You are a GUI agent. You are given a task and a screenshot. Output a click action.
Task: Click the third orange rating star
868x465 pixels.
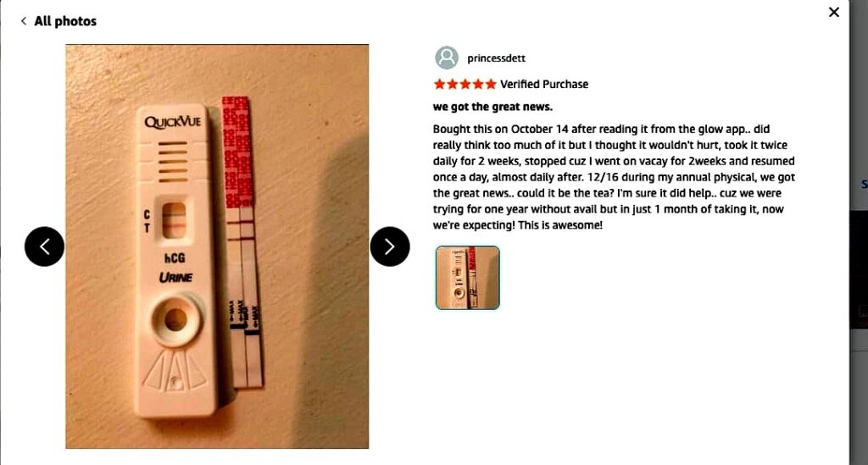[465, 84]
